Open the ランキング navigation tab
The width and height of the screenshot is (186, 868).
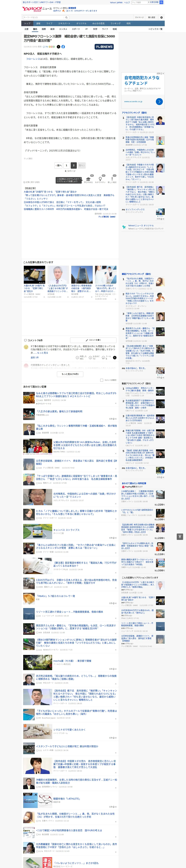pyautogui.click(x=115, y=24)
